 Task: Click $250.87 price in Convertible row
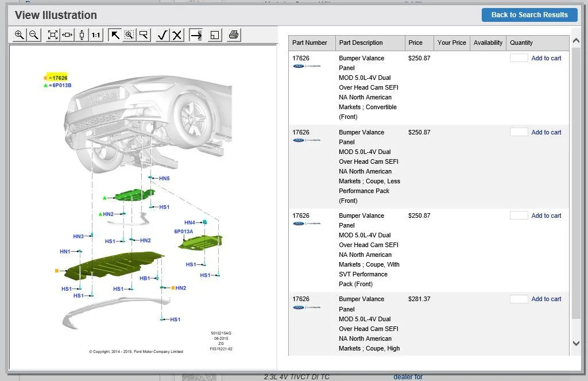pos(419,58)
